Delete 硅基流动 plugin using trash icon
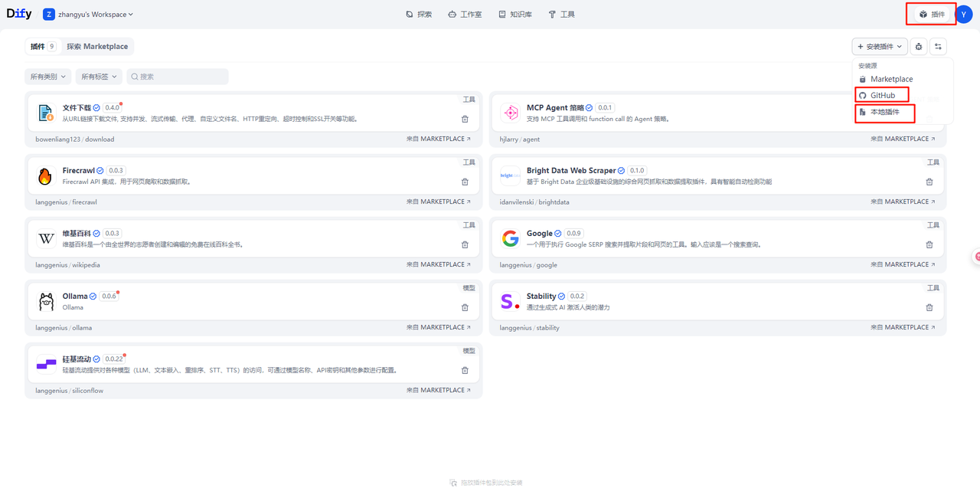Viewport: 980px width, 495px height. pos(465,370)
